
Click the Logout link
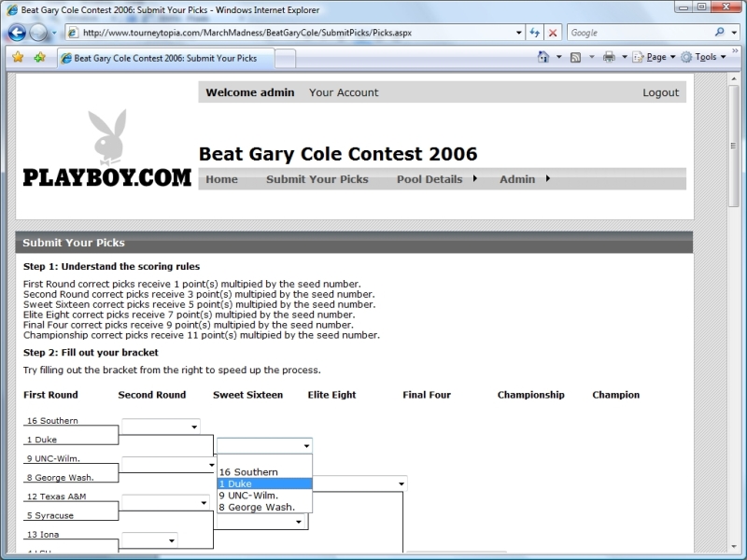[660, 92]
